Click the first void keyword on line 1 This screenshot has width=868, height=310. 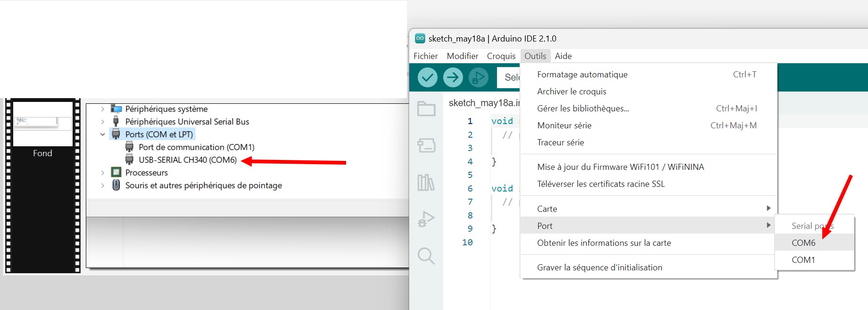coord(502,121)
